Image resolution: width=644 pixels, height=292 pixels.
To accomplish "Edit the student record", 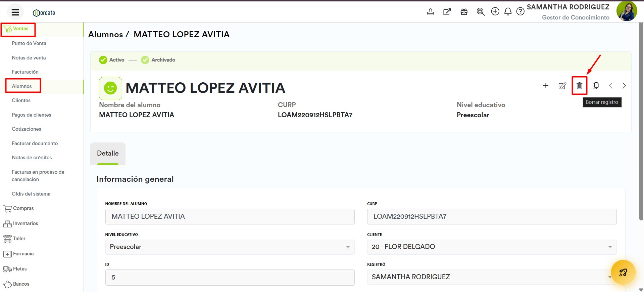I will tap(562, 86).
